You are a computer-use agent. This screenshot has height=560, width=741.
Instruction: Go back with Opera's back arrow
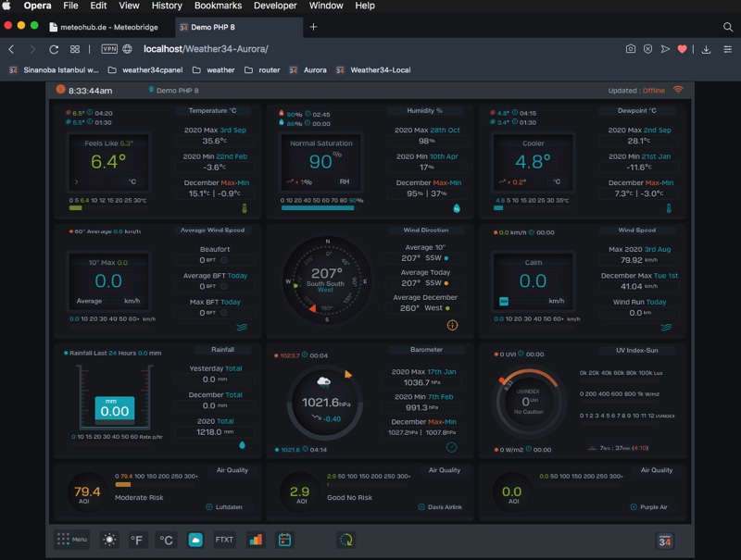point(12,49)
